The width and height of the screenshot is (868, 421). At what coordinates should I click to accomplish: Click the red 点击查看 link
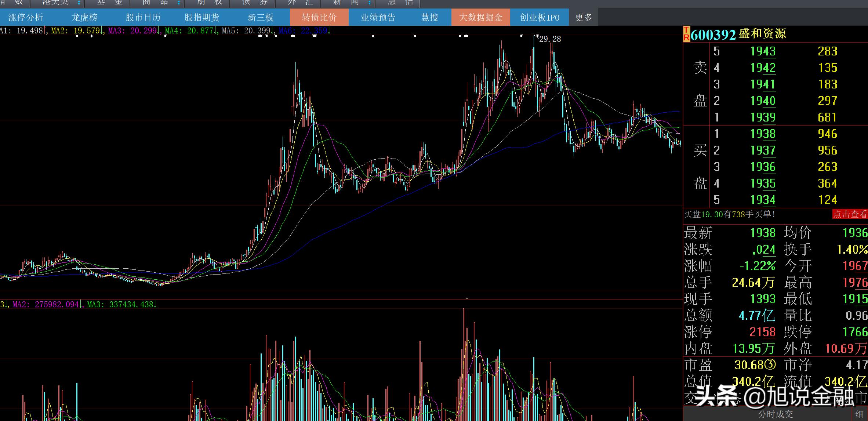850,214
